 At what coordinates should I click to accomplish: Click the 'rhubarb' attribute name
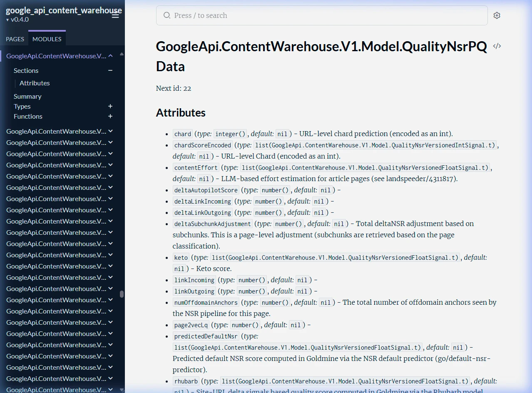pyautogui.click(x=186, y=381)
